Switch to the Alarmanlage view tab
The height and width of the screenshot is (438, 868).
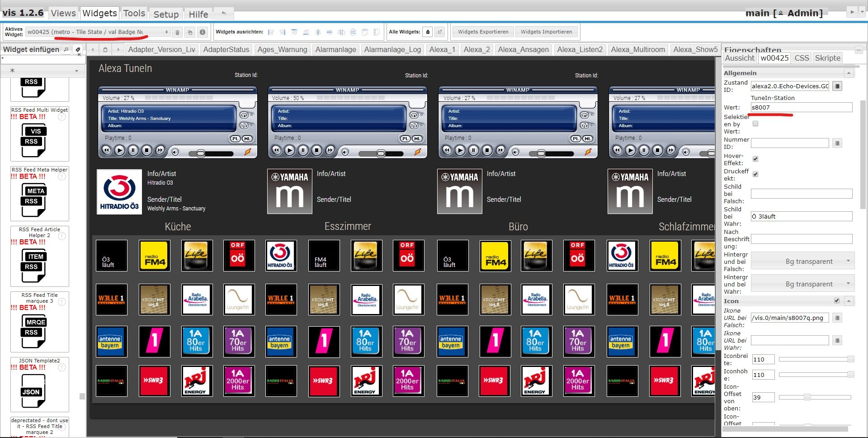pos(336,49)
